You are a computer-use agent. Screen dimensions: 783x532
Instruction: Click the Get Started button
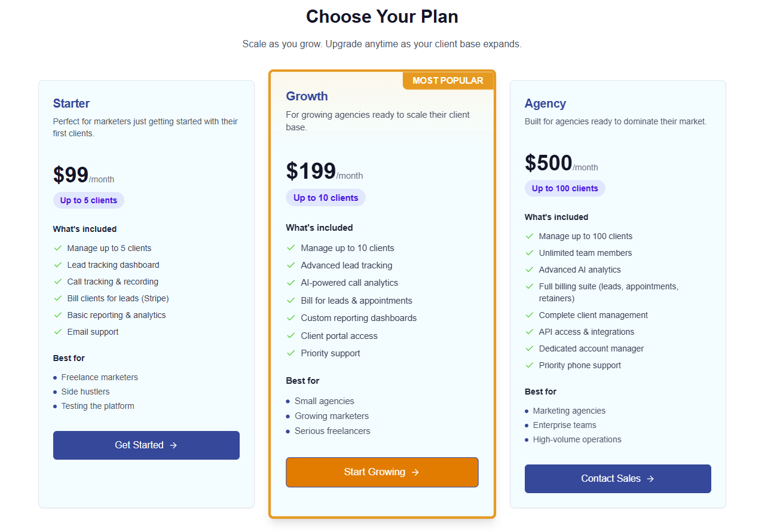[146, 445]
